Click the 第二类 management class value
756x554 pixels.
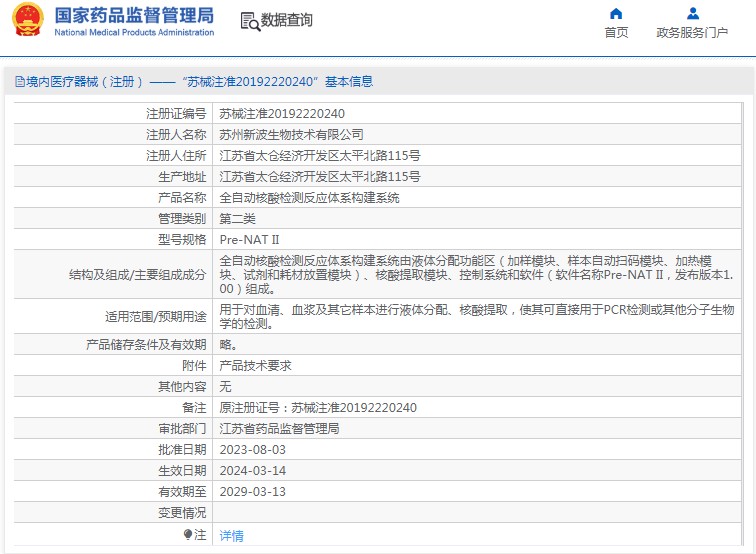pos(237,219)
